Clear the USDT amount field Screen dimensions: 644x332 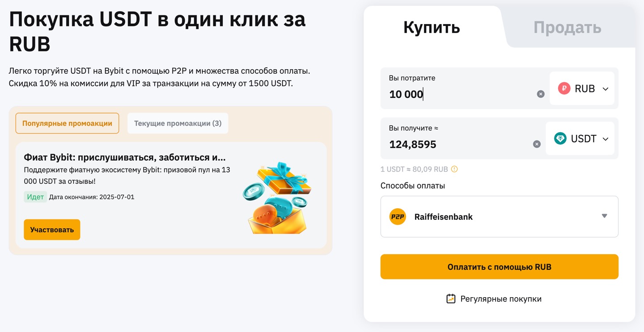tap(537, 144)
